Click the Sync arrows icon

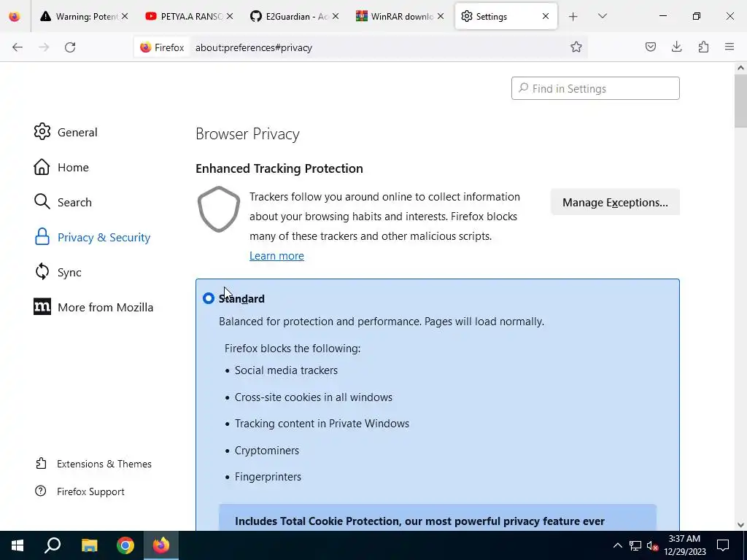(42, 271)
